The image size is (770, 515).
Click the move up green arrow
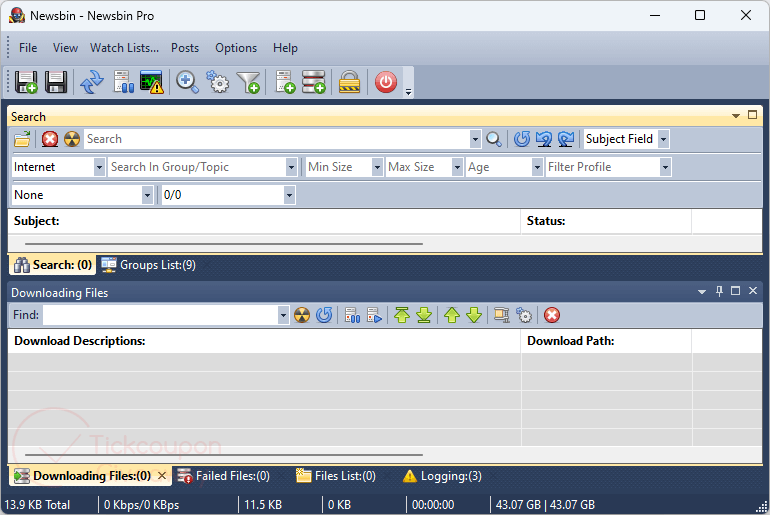452,315
